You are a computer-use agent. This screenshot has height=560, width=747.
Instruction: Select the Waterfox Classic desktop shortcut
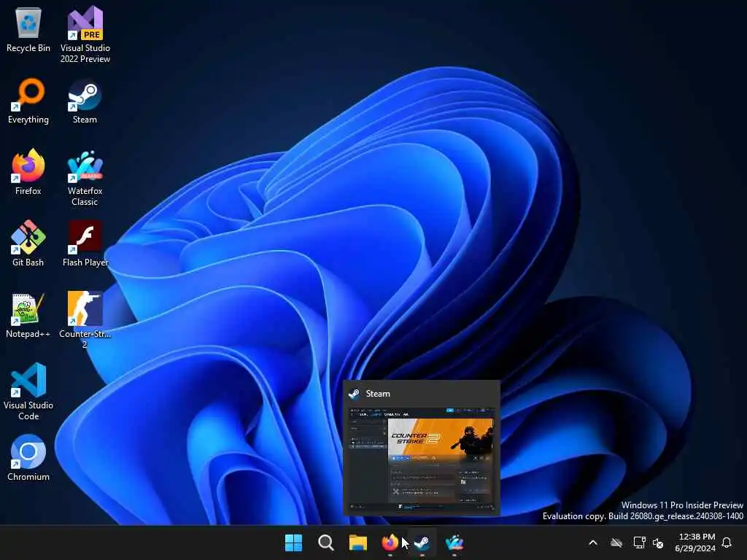click(85, 178)
